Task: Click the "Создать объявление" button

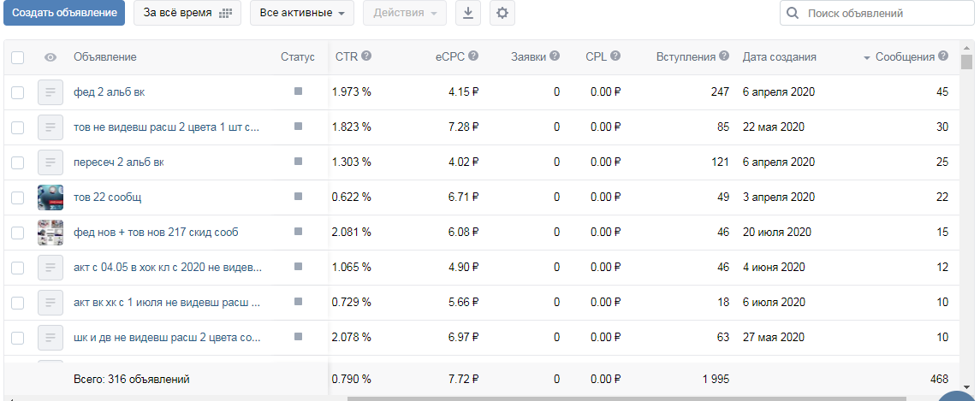Action: click(64, 13)
